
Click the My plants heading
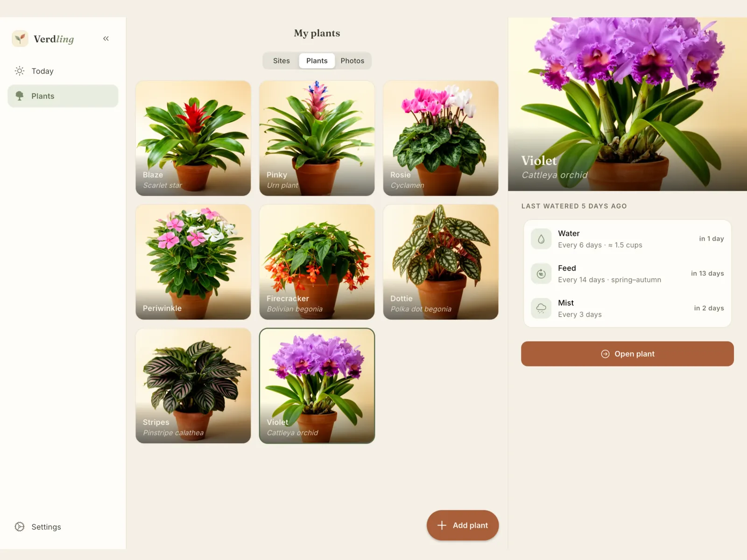tap(317, 33)
